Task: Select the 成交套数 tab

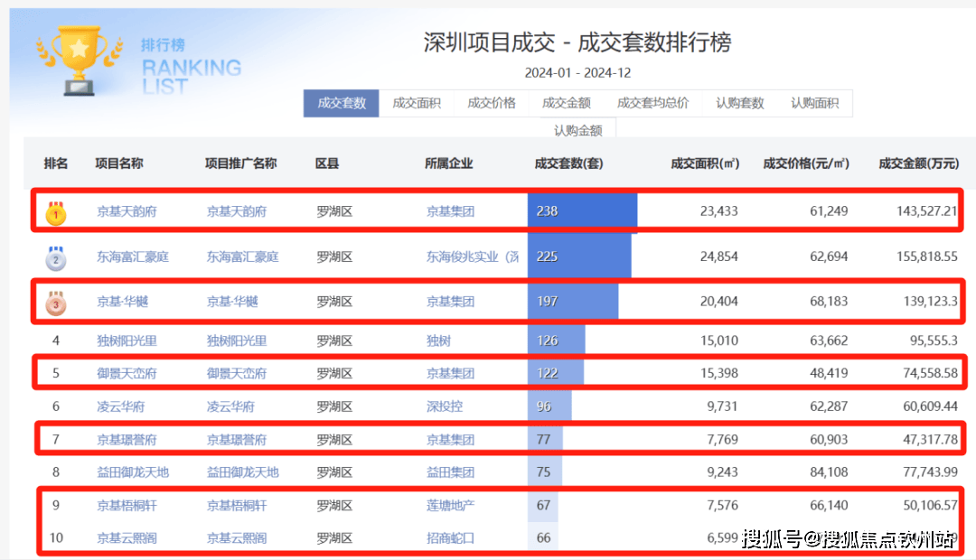Action: pos(341,103)
